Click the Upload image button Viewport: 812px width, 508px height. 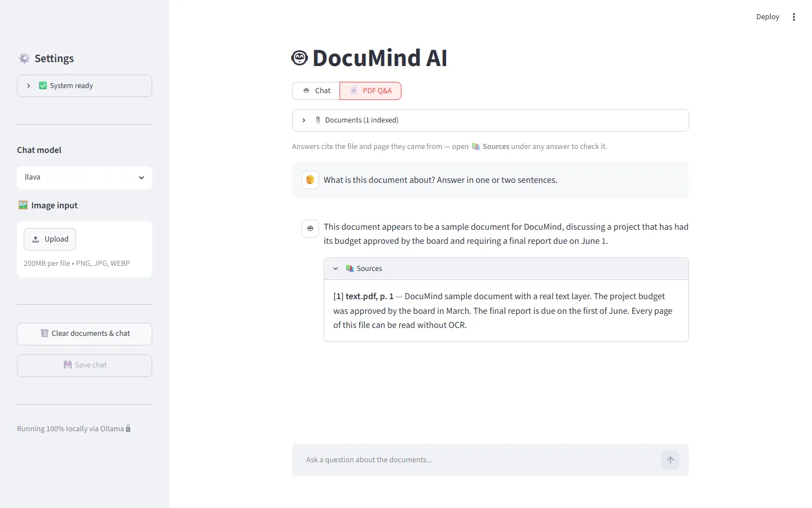point(50,239)
